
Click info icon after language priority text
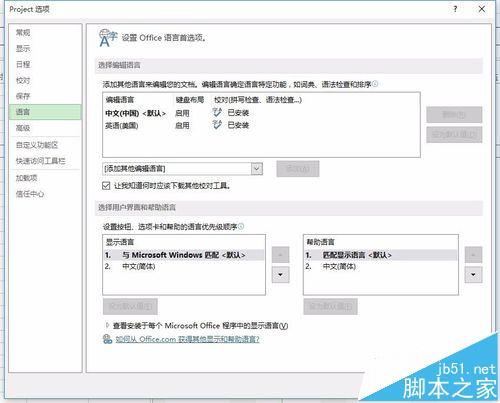click(x=241, y=227)
